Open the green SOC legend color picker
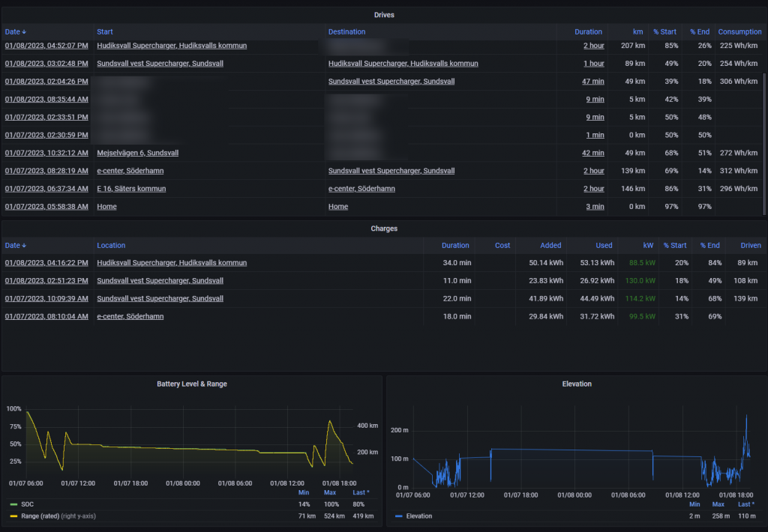 click(13, 504)
